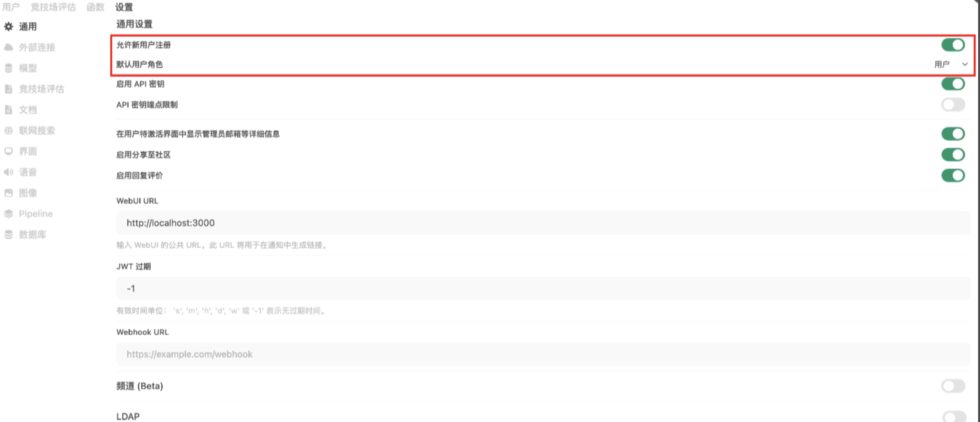Click the layers icon beside Pipeline
Image resolution: width=980 pixels, height=422 pixels.
(9, 214)
